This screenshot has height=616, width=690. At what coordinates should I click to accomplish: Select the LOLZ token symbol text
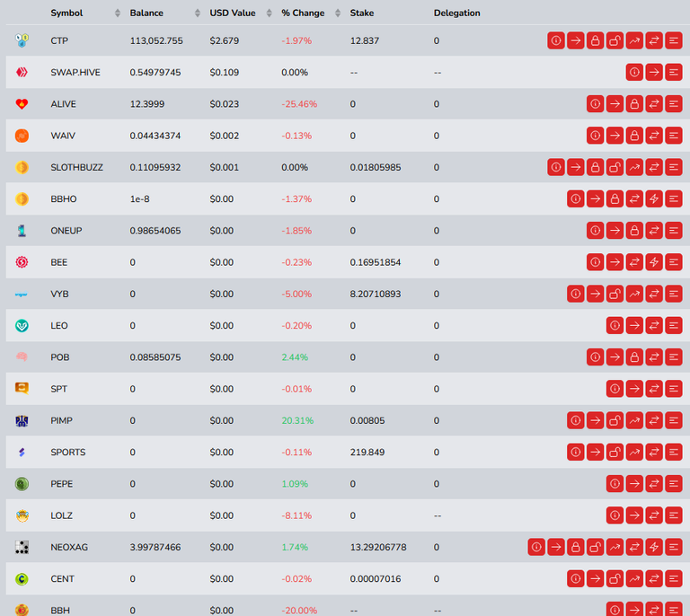point(62,515)
